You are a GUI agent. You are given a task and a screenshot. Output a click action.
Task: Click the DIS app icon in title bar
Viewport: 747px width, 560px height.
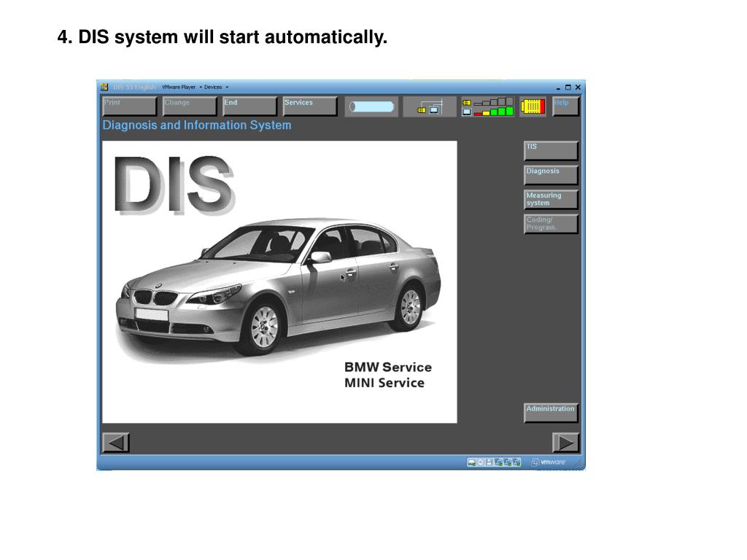(104, 87)
